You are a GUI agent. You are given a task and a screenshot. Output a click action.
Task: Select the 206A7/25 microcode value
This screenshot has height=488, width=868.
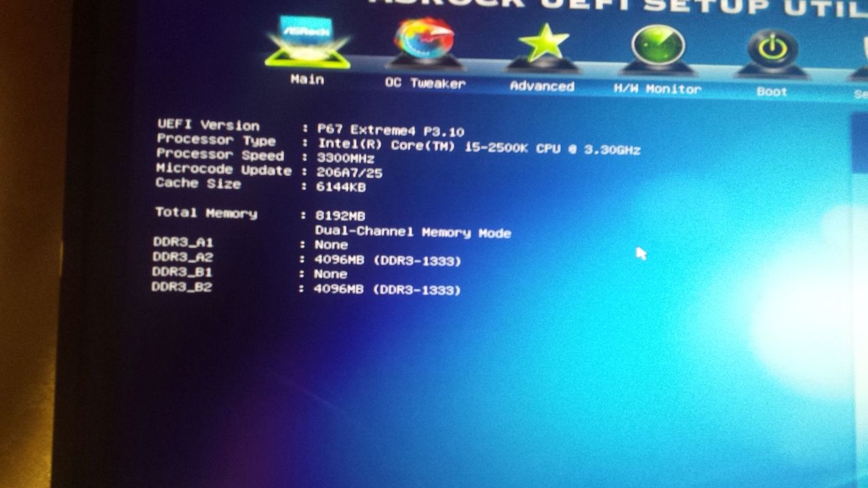[349, 173]
